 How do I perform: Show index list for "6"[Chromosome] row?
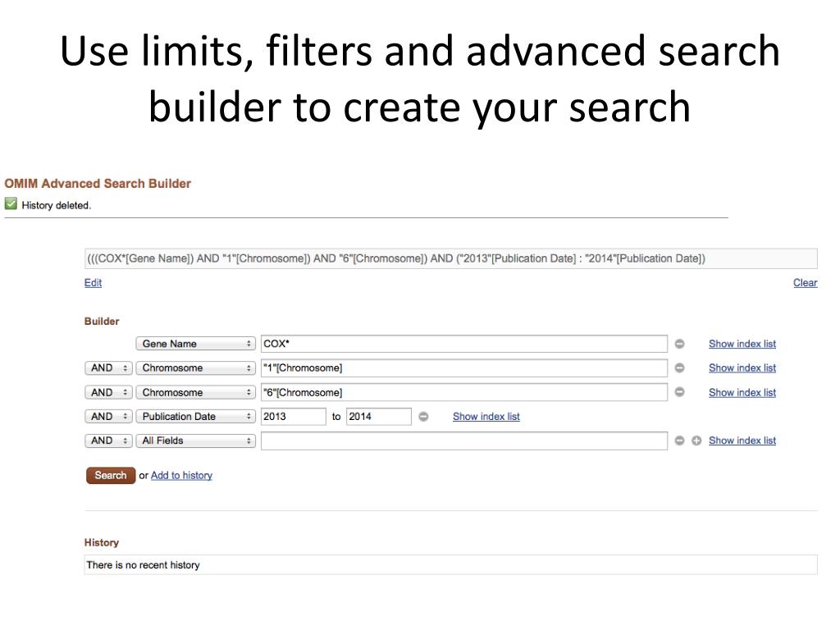point(742,392)
